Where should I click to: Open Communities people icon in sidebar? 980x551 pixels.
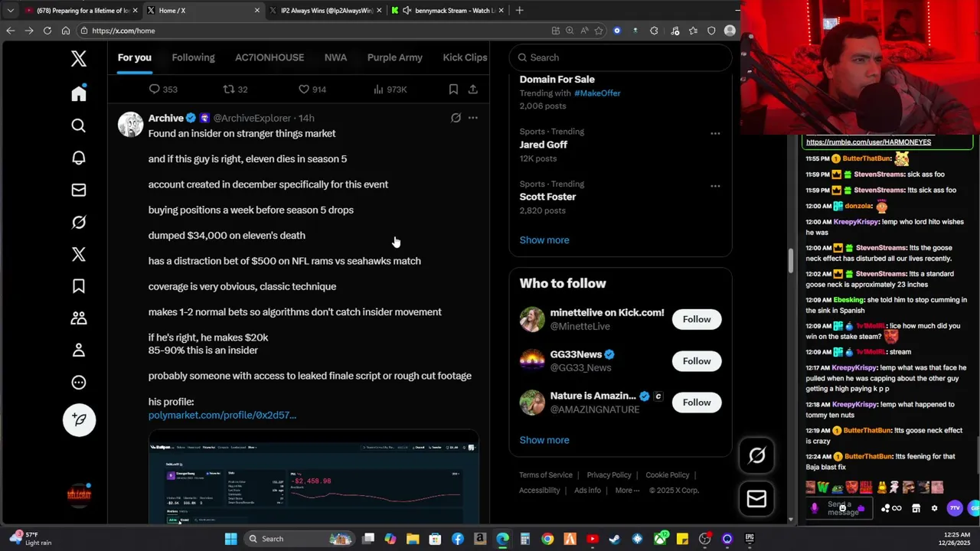[x=79, y=318]
